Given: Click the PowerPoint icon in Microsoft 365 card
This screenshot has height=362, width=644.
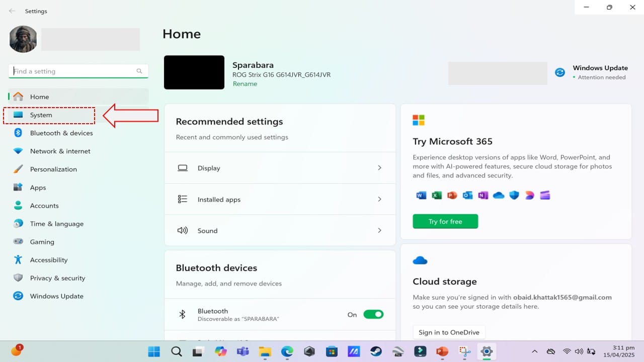Looking at the screenshot, I should (x=452, y=195).
